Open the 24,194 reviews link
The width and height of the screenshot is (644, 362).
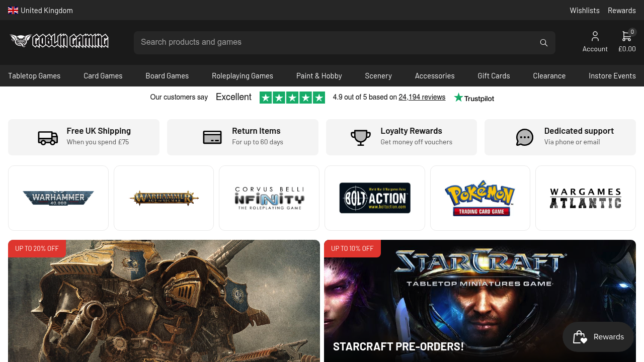tap(422, 97)
